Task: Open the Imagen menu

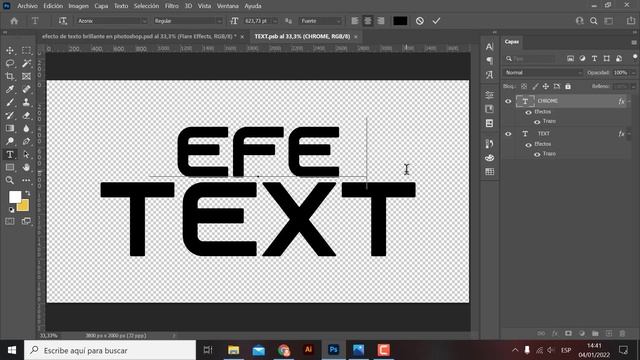Action: tap(78, 6)
